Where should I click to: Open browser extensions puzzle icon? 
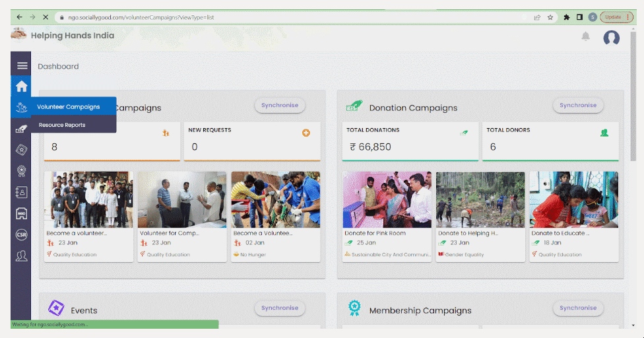[566, 17]
